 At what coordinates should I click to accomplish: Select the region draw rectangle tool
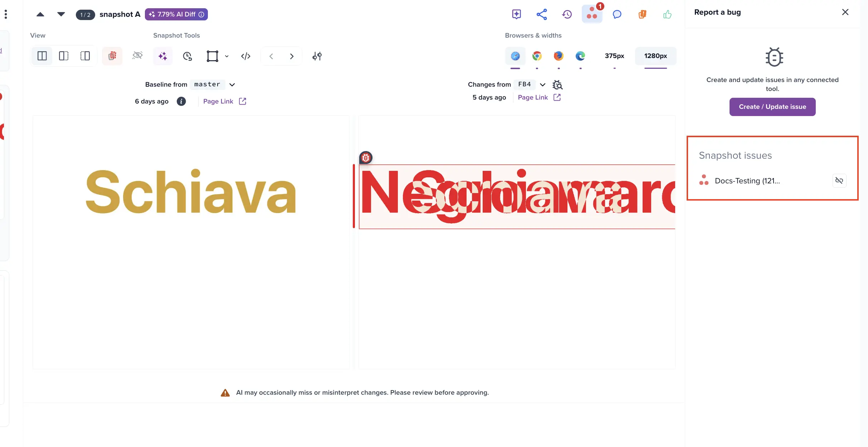click(x=213, y=56)
